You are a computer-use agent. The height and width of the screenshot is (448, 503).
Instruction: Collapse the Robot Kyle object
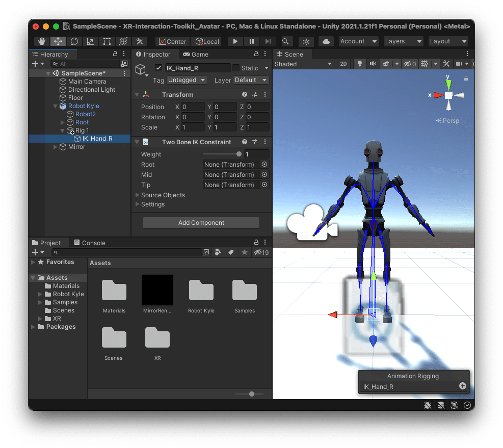point(55,106)
